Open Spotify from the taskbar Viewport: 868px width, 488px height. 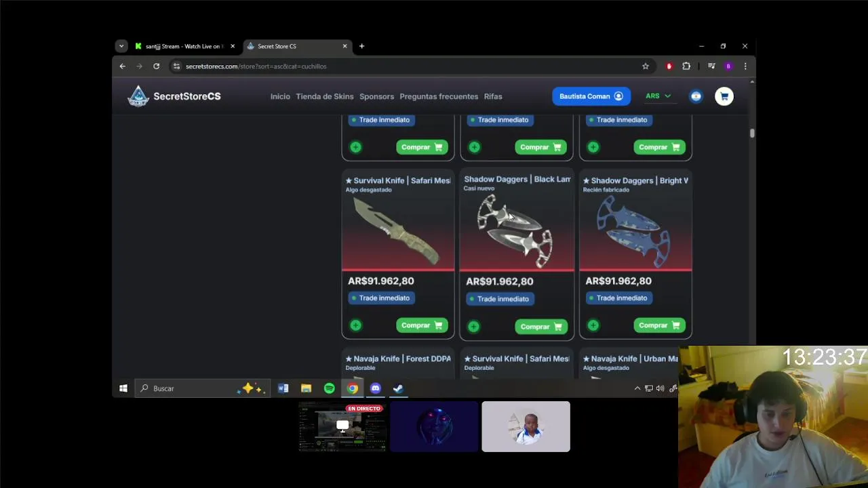point(330,388)
